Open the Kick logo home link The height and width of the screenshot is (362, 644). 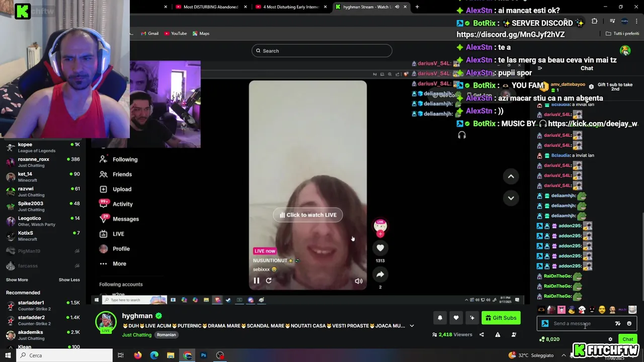pos(23,11)
